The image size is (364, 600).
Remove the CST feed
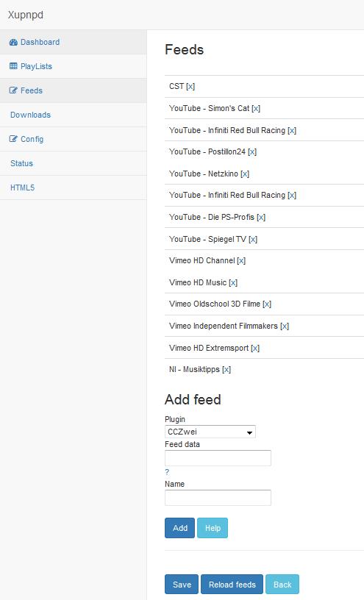pos(190,87)
